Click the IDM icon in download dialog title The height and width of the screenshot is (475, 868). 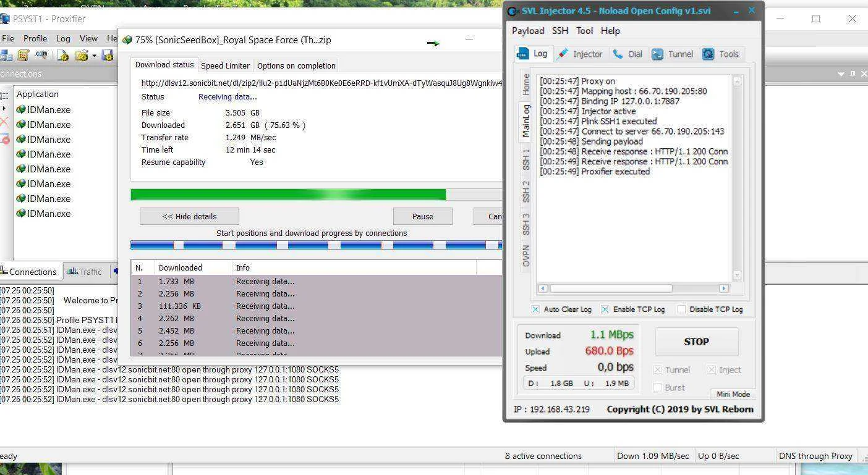coord(127,40)
